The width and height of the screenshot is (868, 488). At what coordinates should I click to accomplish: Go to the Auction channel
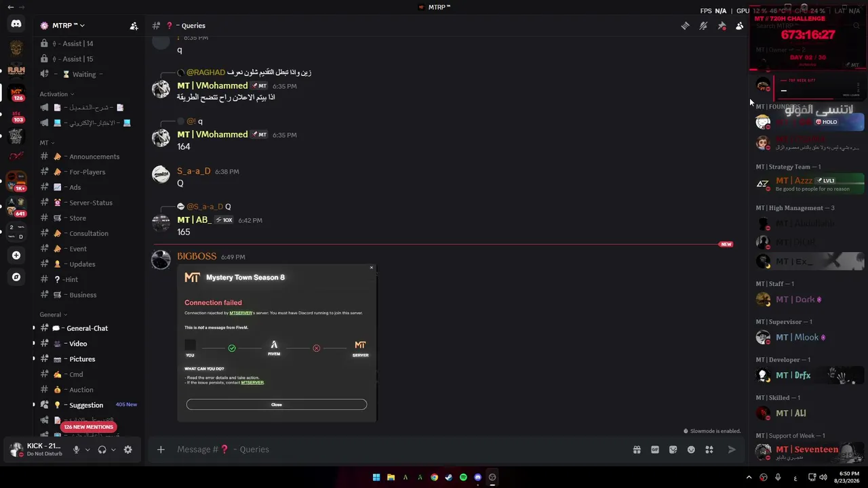[88, 390]
